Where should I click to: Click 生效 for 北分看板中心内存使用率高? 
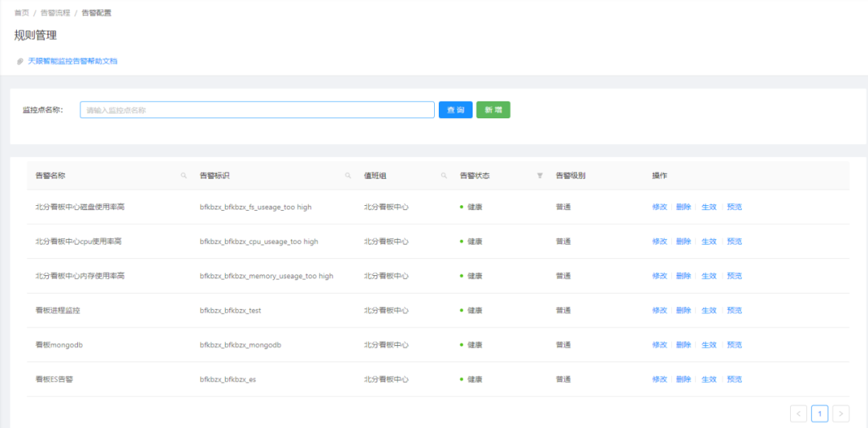709,275
